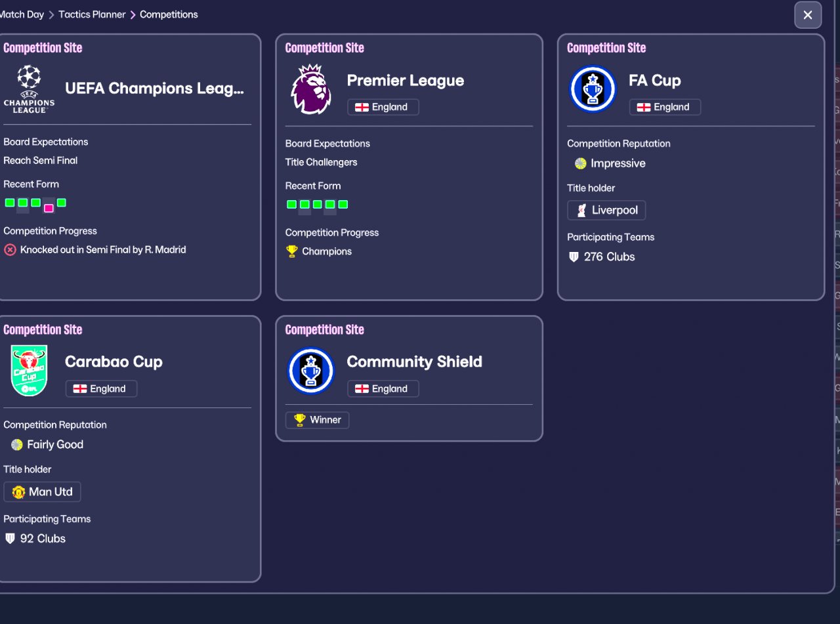
Task: Open the UEFA Champions League logo
Action: click(29, 89)
